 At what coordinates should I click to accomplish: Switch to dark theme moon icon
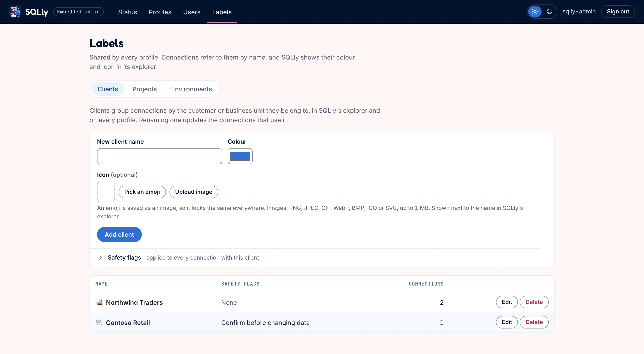[x=549, y=12]
